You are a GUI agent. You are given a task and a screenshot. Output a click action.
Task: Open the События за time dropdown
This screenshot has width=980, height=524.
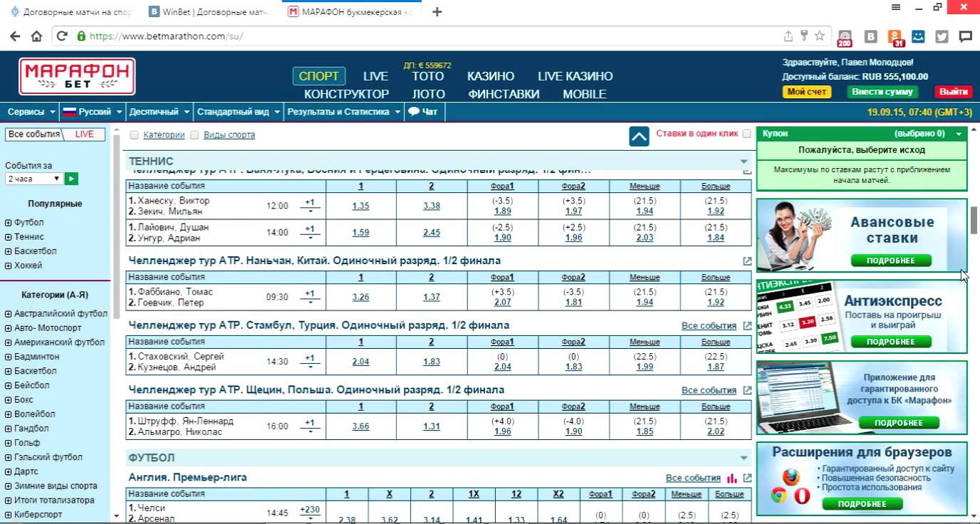34,179
